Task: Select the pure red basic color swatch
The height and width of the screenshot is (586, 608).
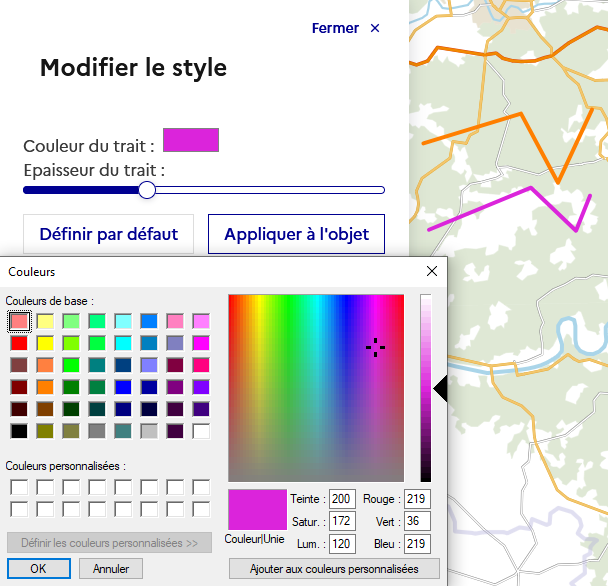Action: point(19,343)
